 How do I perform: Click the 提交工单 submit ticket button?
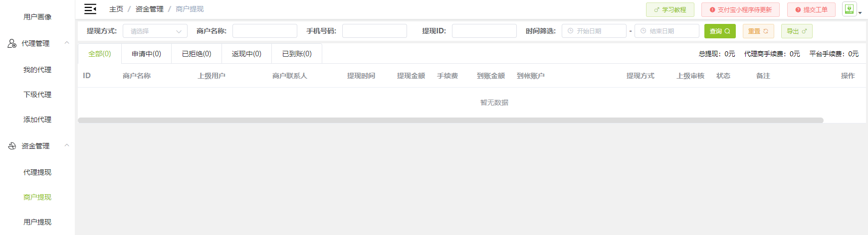[x=811, y=9]
